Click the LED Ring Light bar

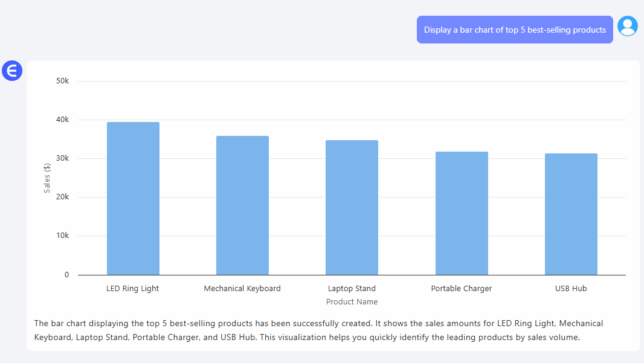133,199
